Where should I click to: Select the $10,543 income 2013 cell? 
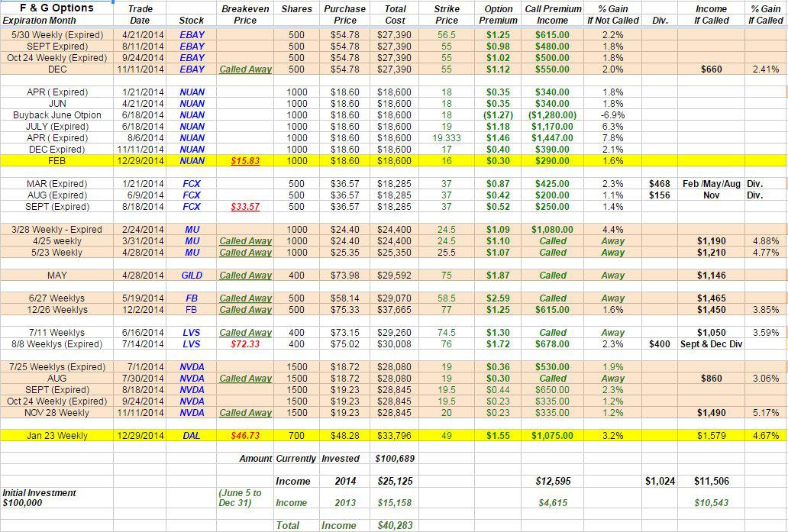point(711,503)
